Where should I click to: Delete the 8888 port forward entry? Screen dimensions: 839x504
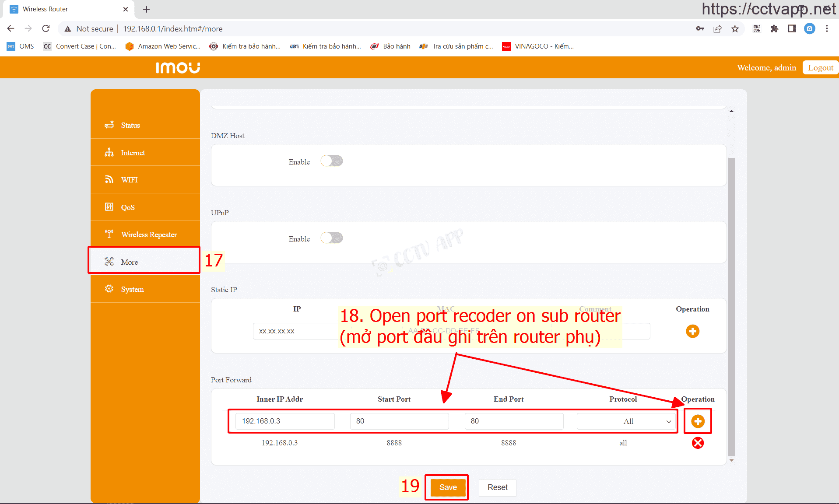[698, 443]
